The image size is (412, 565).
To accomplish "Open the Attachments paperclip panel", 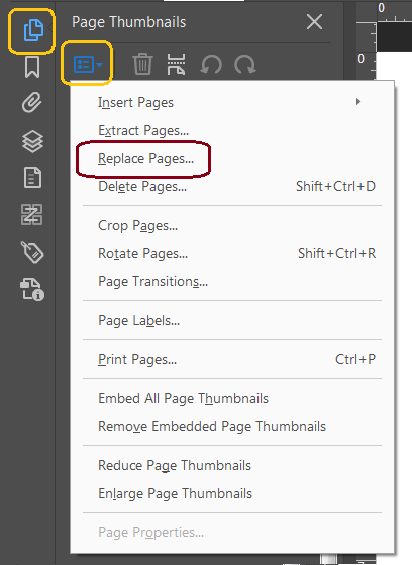I will coord(31,102).
